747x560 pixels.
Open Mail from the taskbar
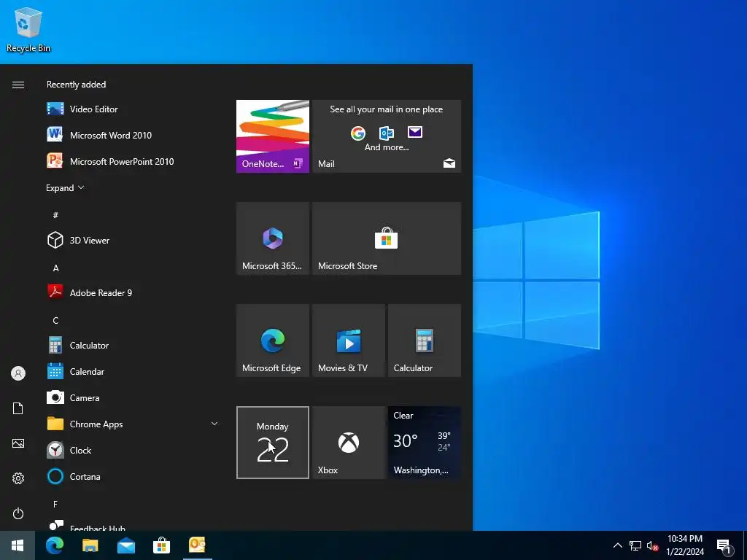click(x=125, y=545)
